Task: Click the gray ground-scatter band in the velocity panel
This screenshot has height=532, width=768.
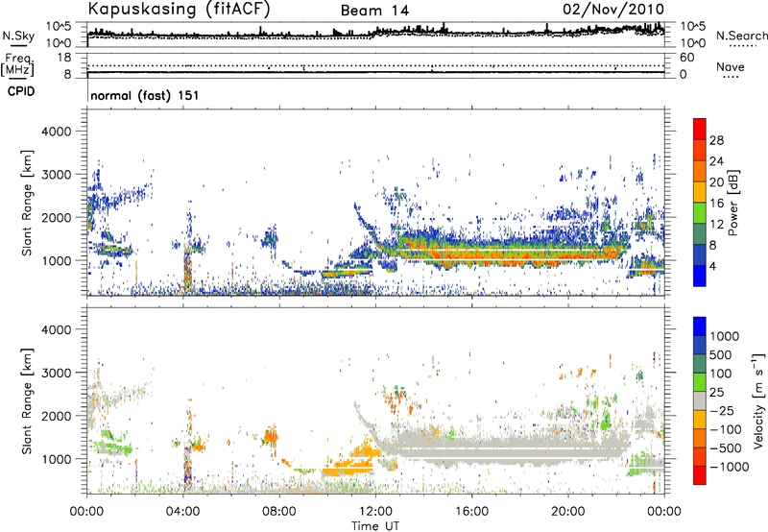Action: pos(505,448)
